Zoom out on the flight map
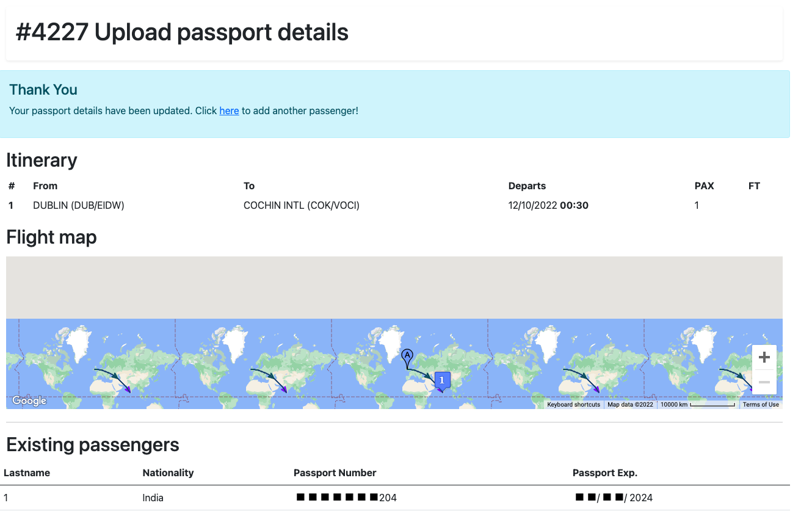Image resolution: width=812 pixels, height=522 pixels. pos(764,382)
